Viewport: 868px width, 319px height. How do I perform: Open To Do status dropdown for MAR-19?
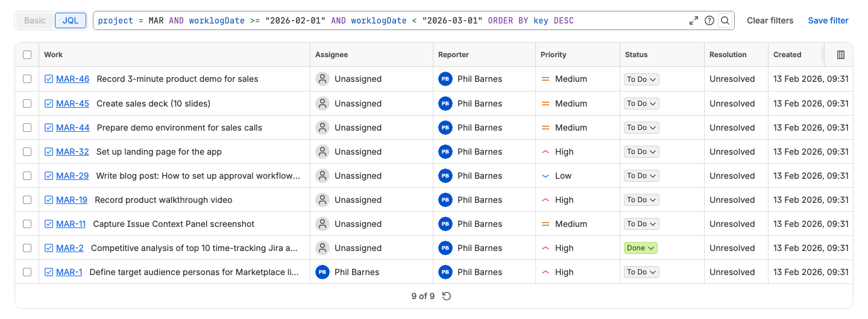[641, 200]
